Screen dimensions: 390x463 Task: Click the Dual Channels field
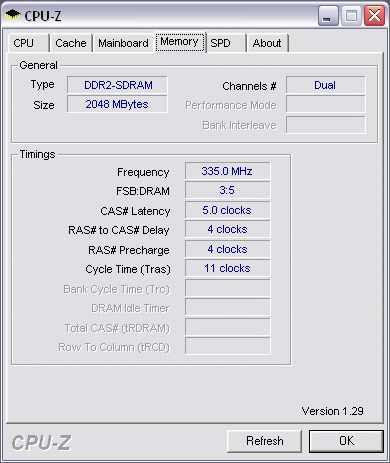coord(325,85)
